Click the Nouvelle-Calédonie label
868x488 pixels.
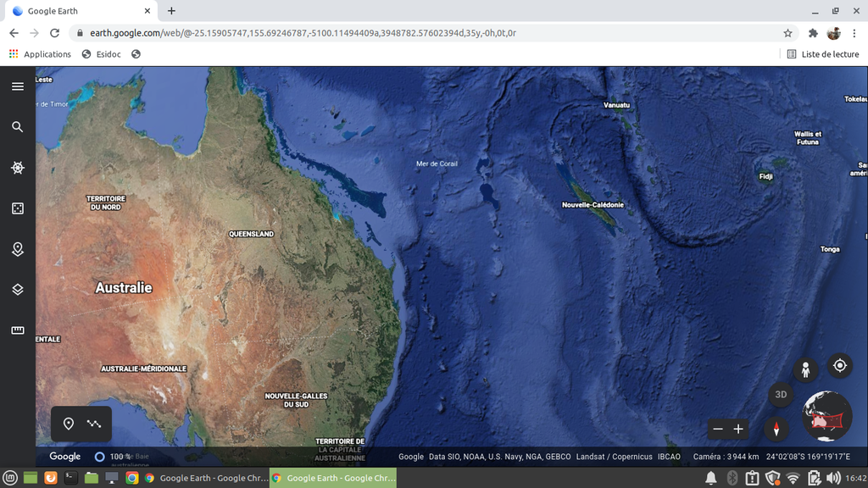pos(593,205)
